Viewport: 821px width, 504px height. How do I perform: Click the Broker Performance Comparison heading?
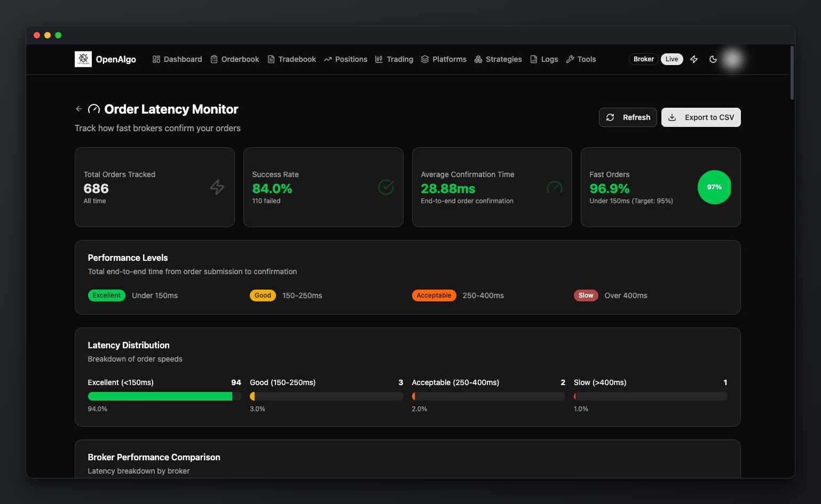coord(154,457)
